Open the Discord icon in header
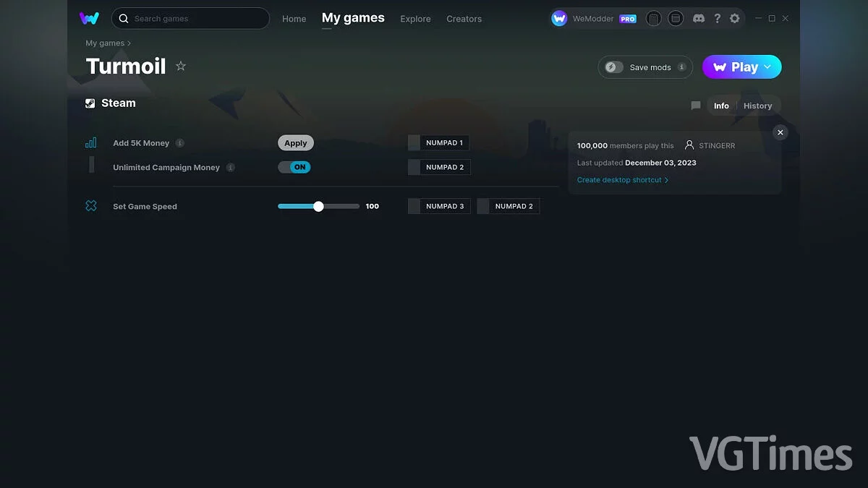The width and height of the screenshot is (868, 488). [x=699, y=18]
